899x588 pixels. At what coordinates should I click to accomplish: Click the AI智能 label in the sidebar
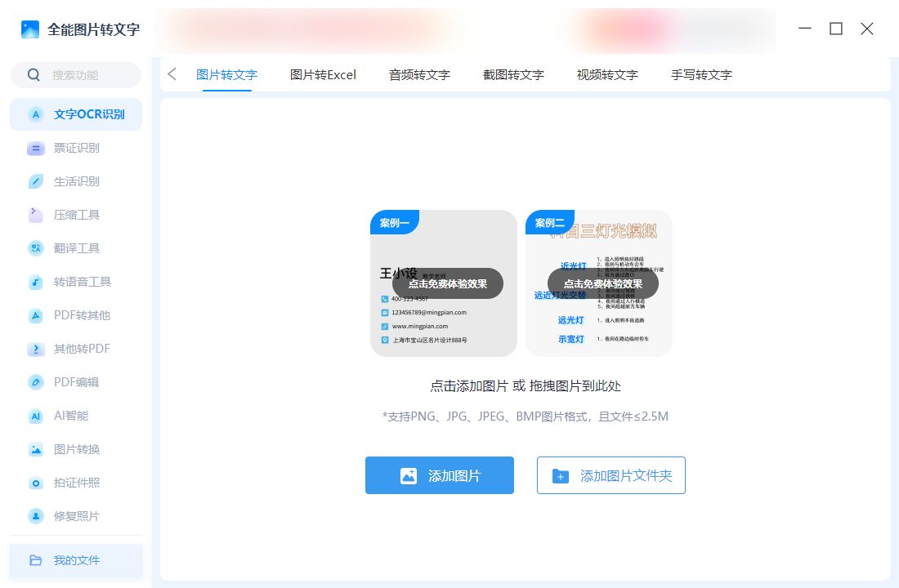point(71,416)
